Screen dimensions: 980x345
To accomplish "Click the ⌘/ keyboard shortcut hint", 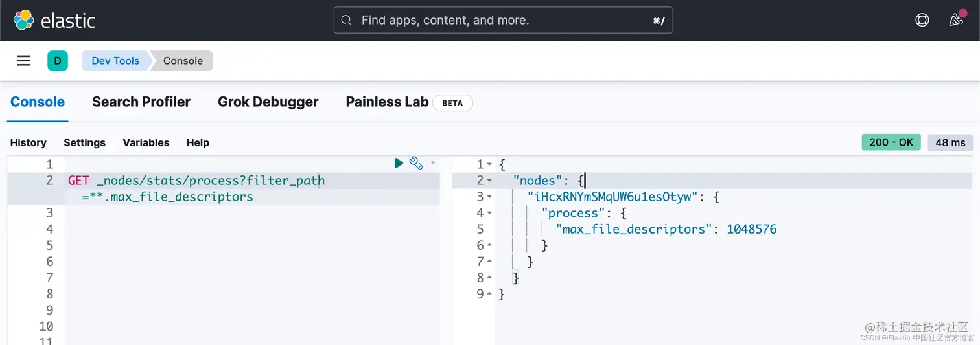I will click(x=659, y=21).
